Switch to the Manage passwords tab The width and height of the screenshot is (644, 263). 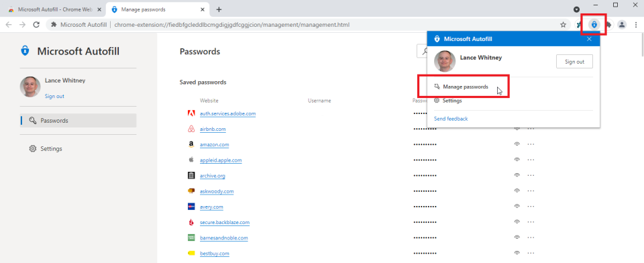click(x=157, y=9)
